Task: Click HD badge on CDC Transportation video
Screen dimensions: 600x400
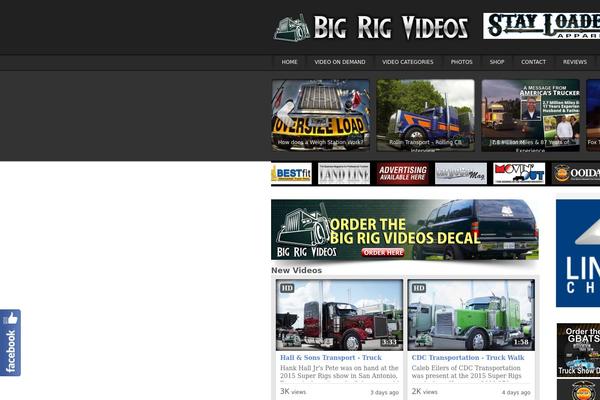Action: 419,288
